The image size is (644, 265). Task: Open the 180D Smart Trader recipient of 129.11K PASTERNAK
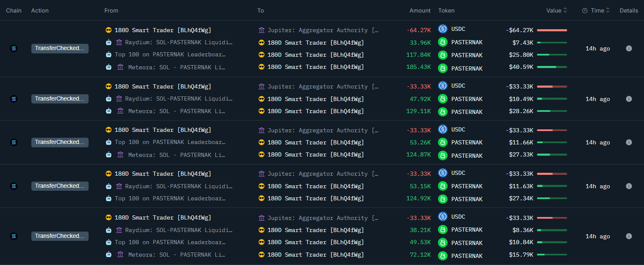316,111
